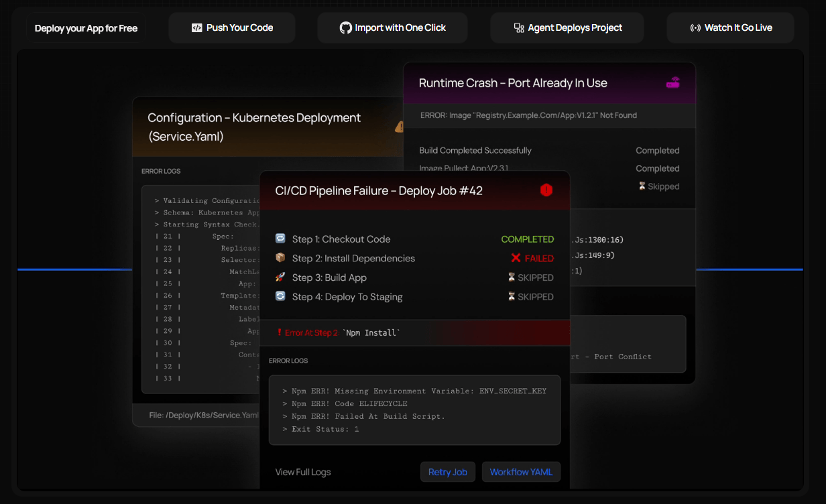Click the code brackets icon in Push Your Code
826x504 pixels.
pos(196,28)
